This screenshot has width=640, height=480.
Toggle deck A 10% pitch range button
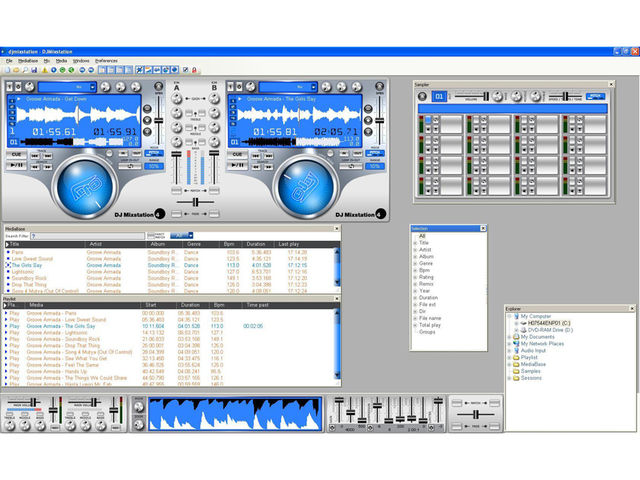pyautogui.click(x=154, y=166)
